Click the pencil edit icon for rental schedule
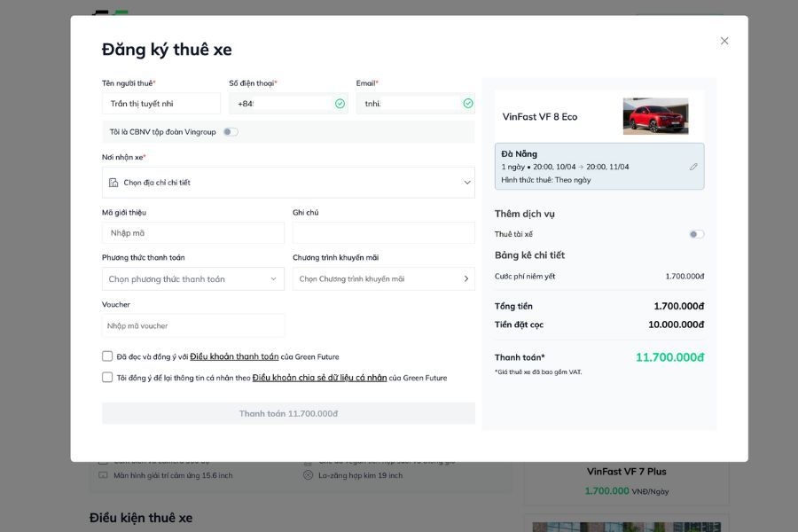The image size is (798, 532). 693,167
